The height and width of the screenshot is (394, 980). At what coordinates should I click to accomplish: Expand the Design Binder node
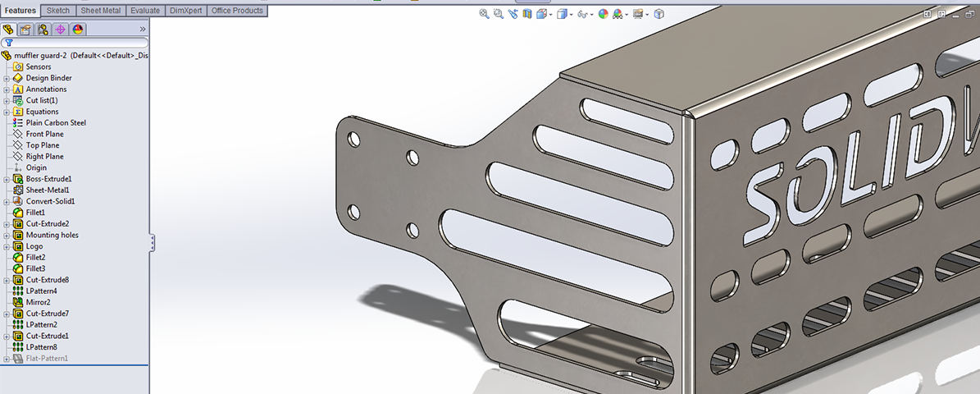7,79
